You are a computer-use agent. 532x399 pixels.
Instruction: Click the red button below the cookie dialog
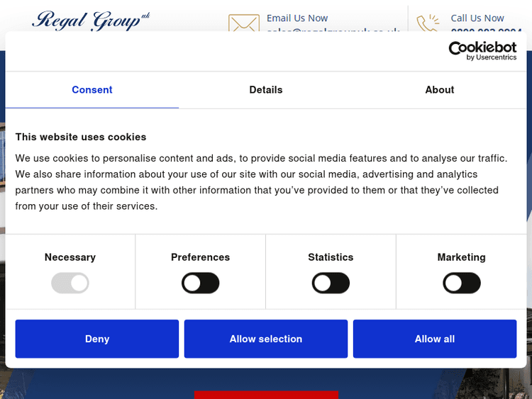[266, 394]
